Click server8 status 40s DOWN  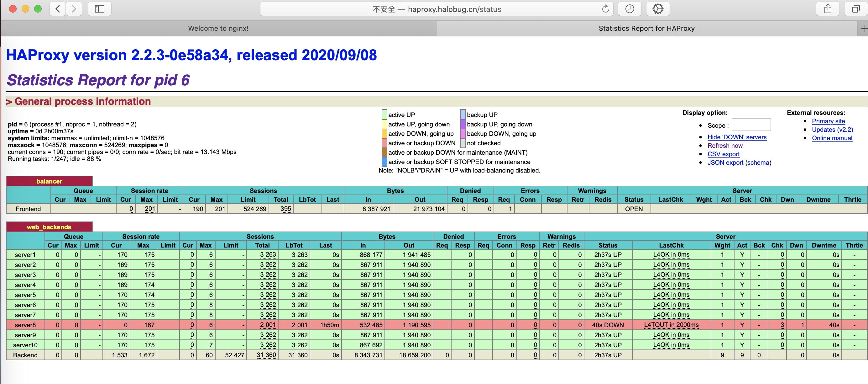[608, 325]
